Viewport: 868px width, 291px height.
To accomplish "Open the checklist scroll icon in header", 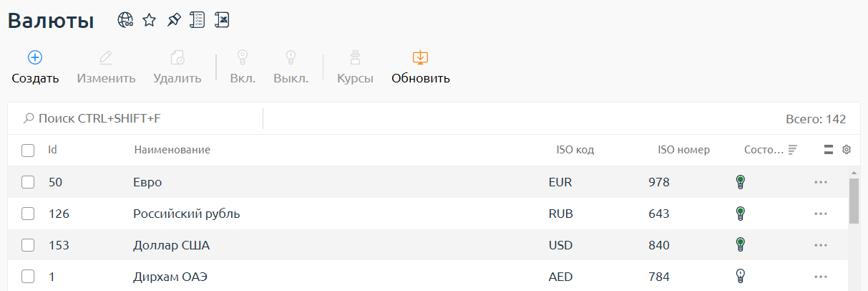I will click(x=198, y=21).
